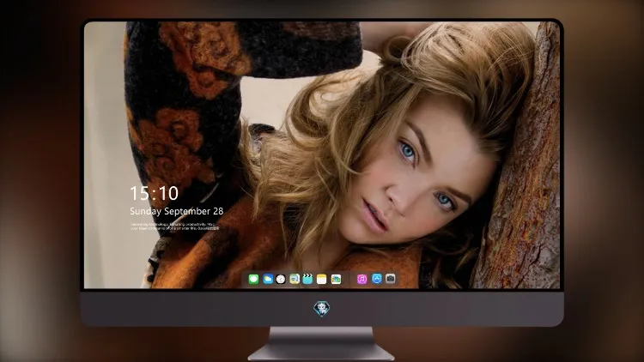Open the Videos clapperboard app in dock
Image resolution: width=644 pixels, height=362 pixels.
[307, 279]
